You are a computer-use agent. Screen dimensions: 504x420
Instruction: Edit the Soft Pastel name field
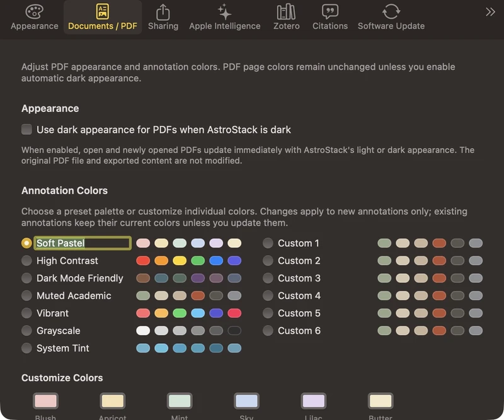tap(83, 243)
